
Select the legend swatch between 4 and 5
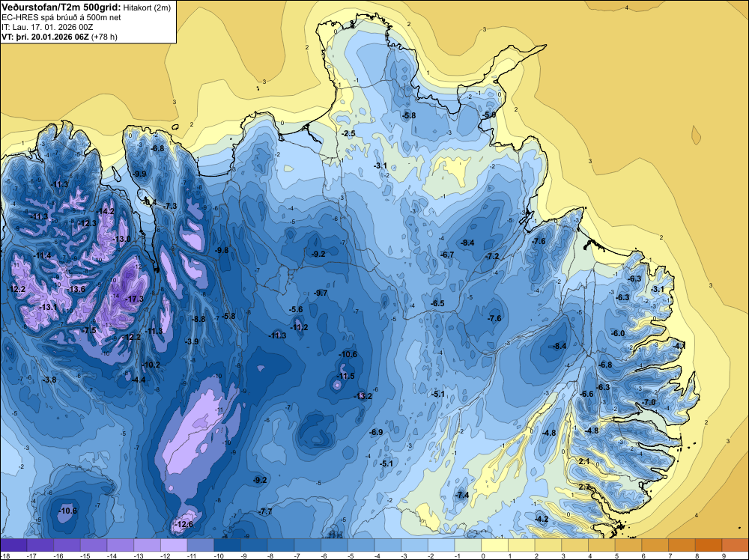[x=602, y=545]
